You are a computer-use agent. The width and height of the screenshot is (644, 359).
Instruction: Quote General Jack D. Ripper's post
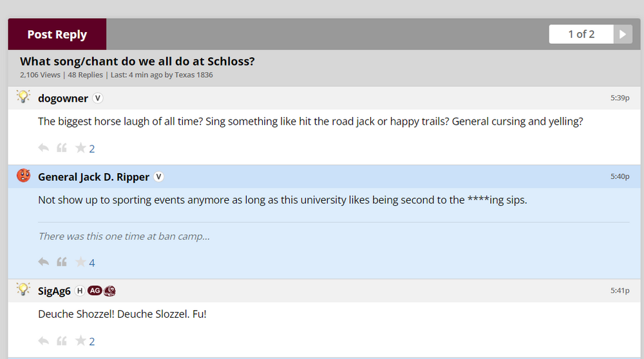[62, 262]
